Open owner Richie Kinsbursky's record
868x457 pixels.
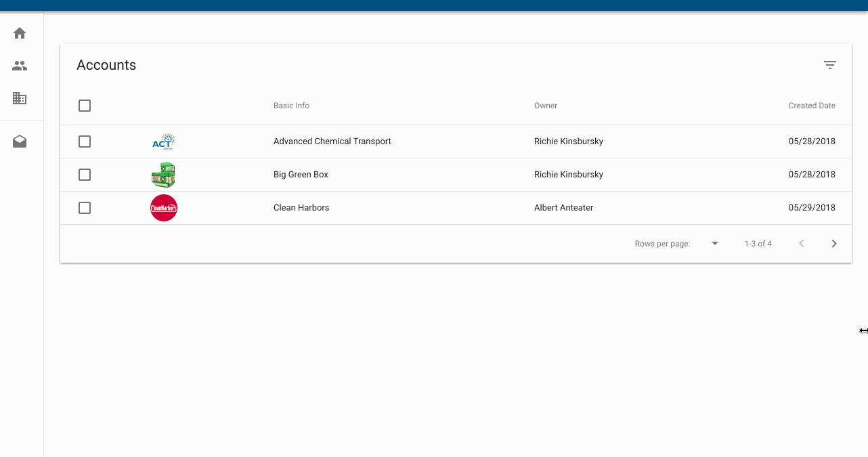point(569,141)
